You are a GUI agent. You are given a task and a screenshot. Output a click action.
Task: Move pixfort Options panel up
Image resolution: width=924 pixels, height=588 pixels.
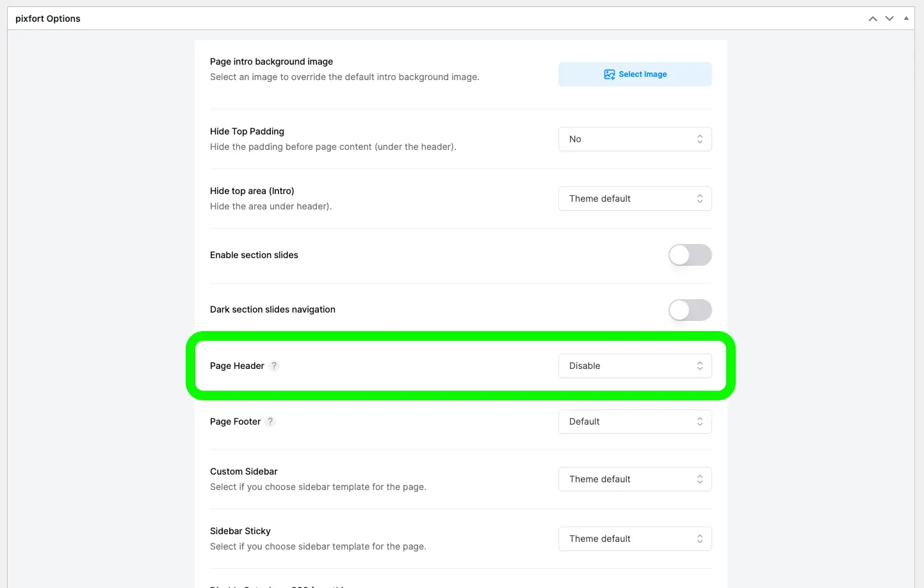[873, 19]
